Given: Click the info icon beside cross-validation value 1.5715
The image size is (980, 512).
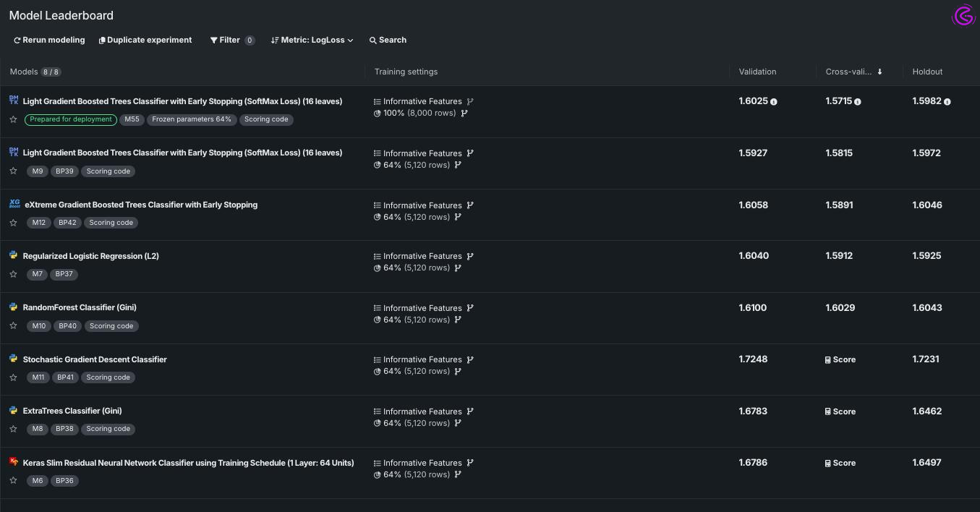Looking at the screenshot, I should [857, 101].
